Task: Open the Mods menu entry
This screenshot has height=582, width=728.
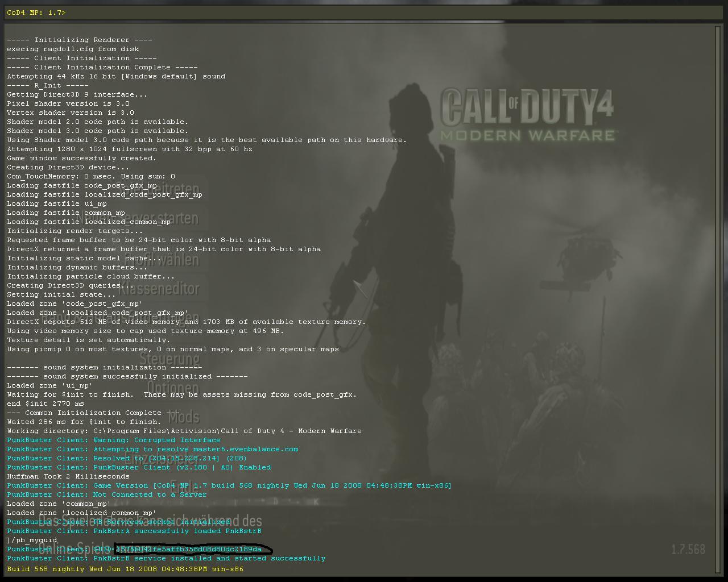Action: pos(183,417)
